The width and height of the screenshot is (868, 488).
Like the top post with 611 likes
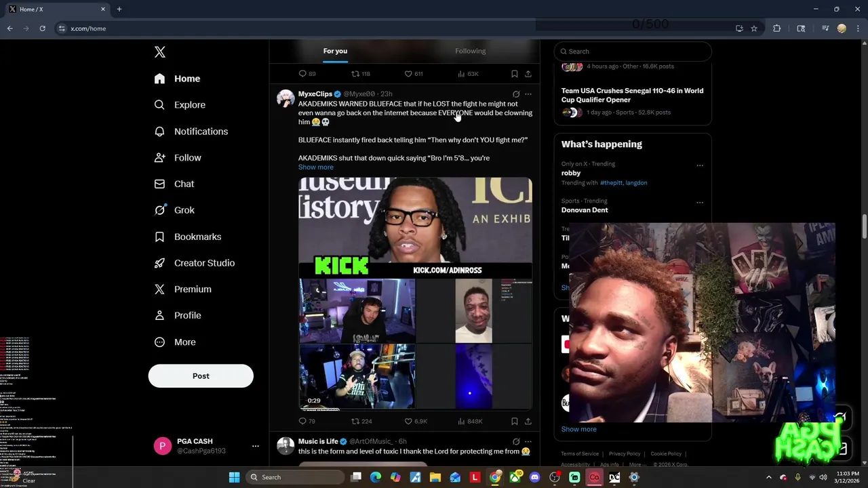tap(414, 74)
